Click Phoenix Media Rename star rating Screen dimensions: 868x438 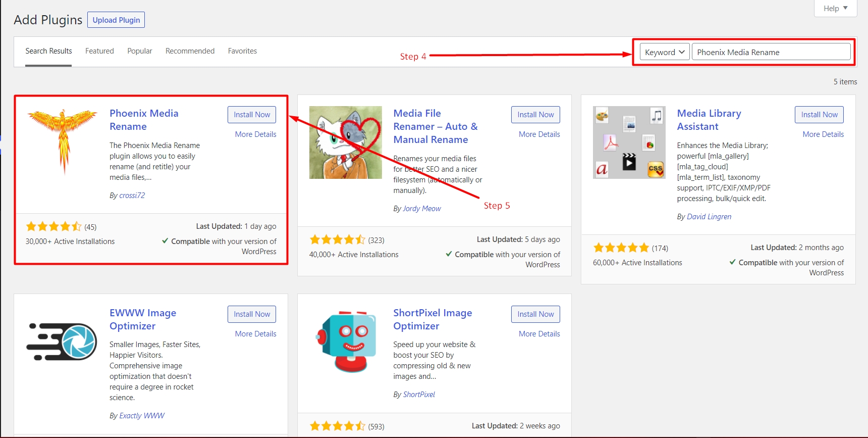pos(53,226)
